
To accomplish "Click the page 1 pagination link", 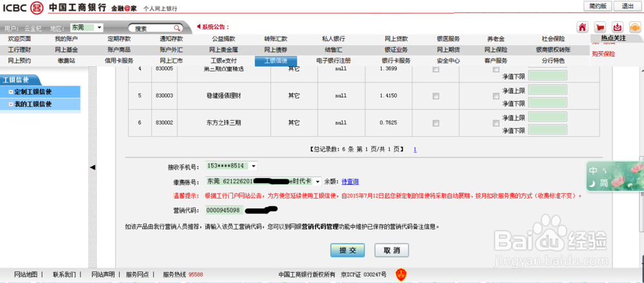I will tap(415, 150).
